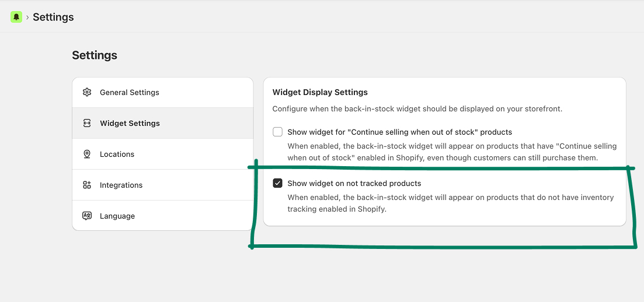The height and width of the screenshot is (302, 644).
Task: Uncheck the "Show widget on not tracked products" checkbox
Action: click(278, 183)
